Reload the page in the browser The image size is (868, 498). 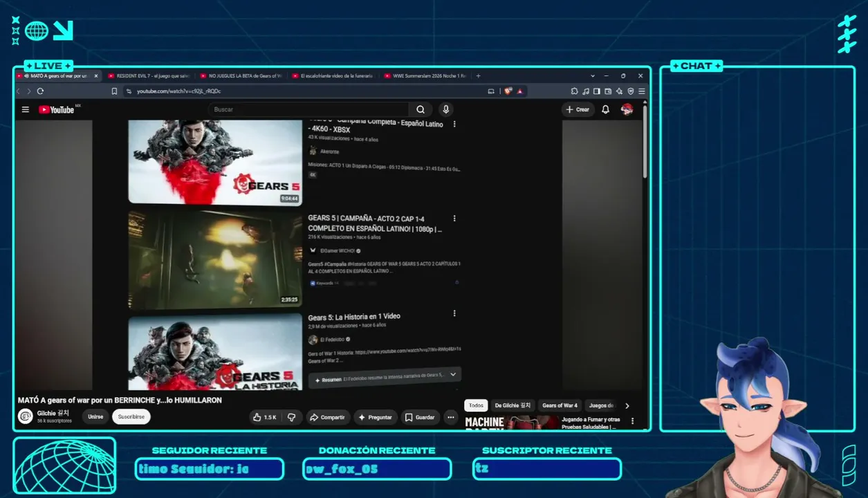coord(40,91)
